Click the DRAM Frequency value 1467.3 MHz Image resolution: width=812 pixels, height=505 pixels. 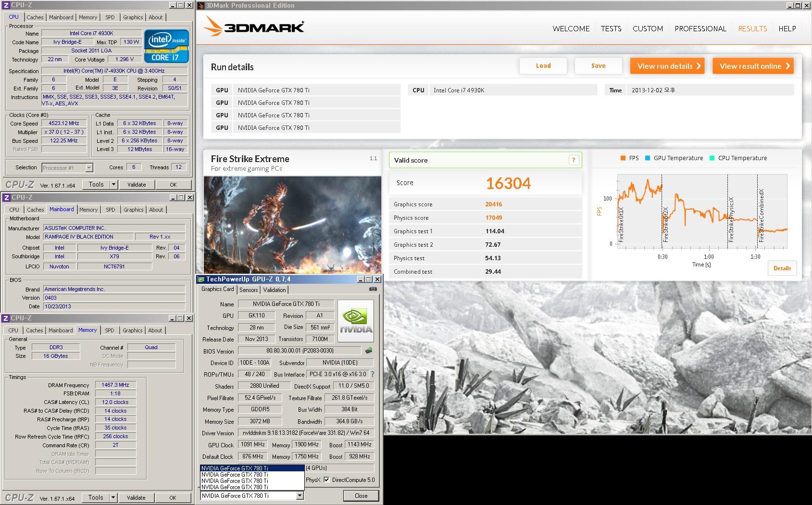point(115,385)
